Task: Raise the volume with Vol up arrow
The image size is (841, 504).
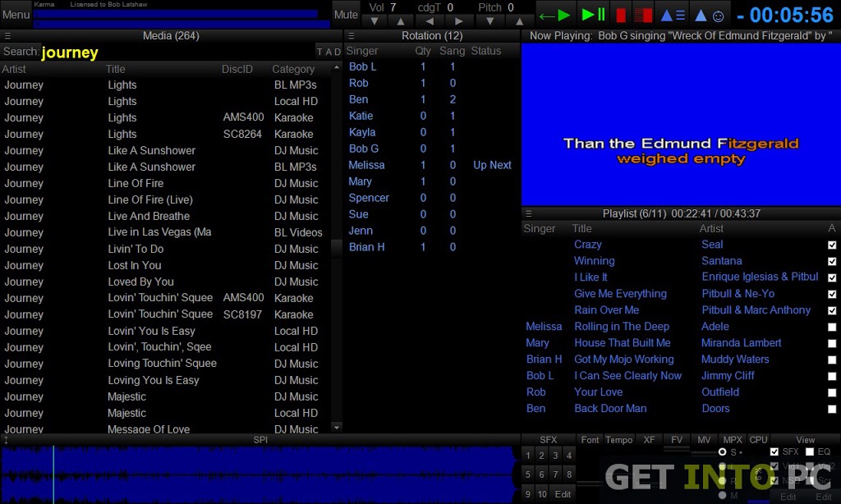Action: 400,21
